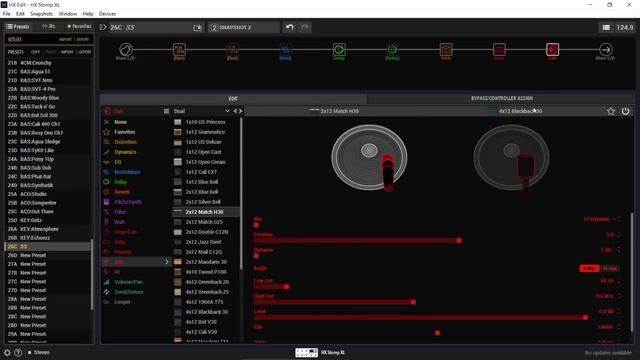Click the 57 Dynamic mic stepper arrows

(x=619, y=219)
